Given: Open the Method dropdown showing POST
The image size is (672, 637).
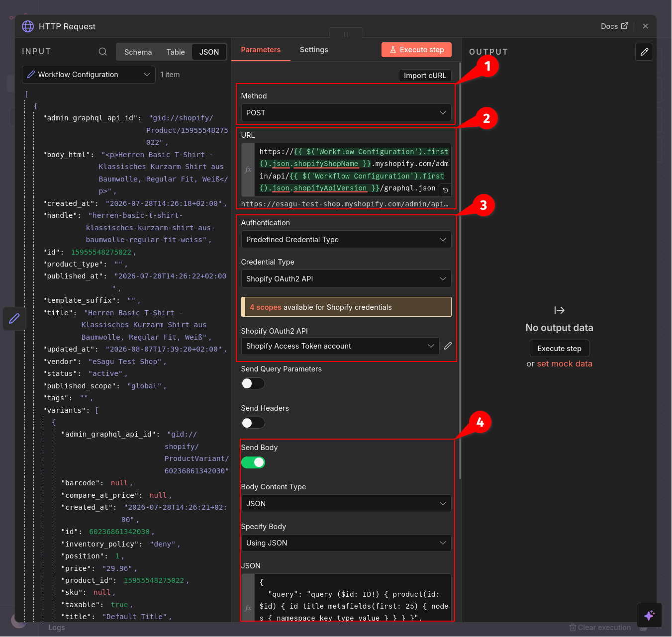Looking at the screenshot, I should 346,113.
